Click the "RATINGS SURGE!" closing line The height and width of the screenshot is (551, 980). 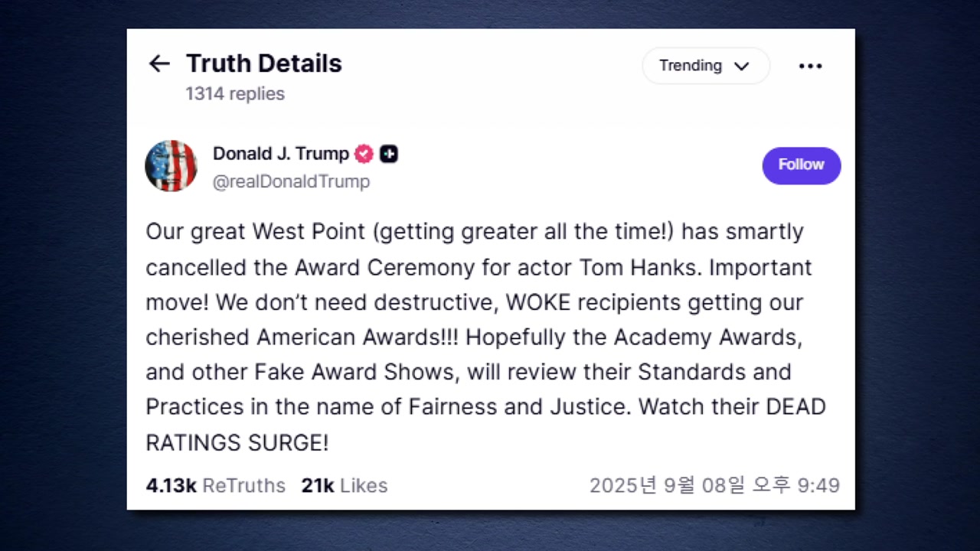[237, 442]
